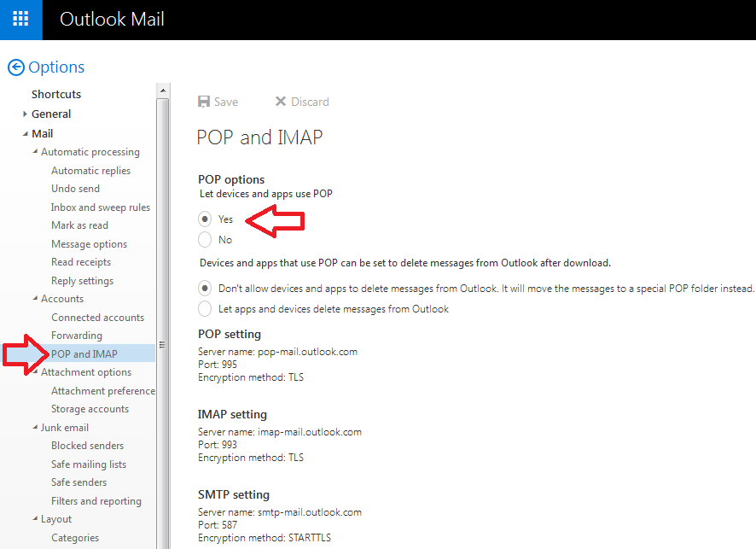This screenshot has width=756, height=549.
Task: Choose Let apps and devices delete messages
Action: click(205, 309)
